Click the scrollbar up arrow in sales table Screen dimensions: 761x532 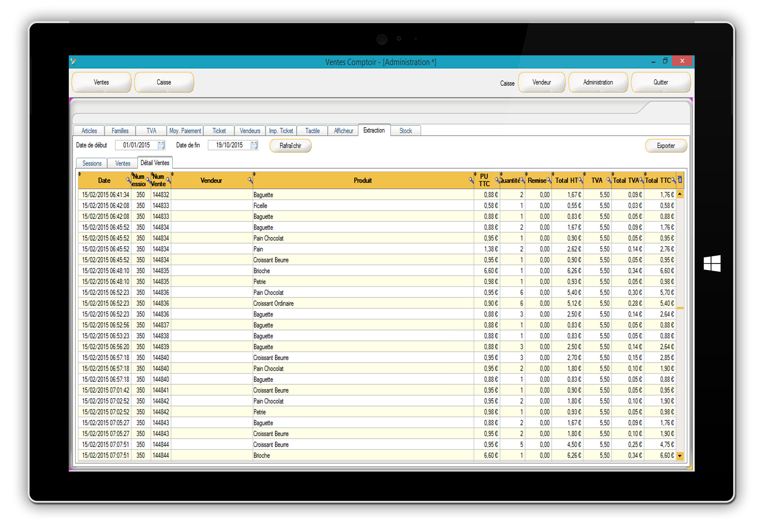[x=680, y=194]
